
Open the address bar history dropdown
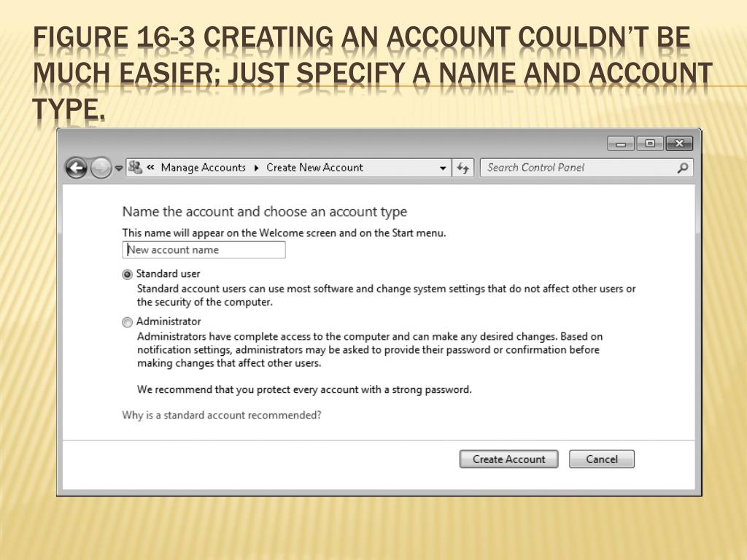(x=443, y=168)
